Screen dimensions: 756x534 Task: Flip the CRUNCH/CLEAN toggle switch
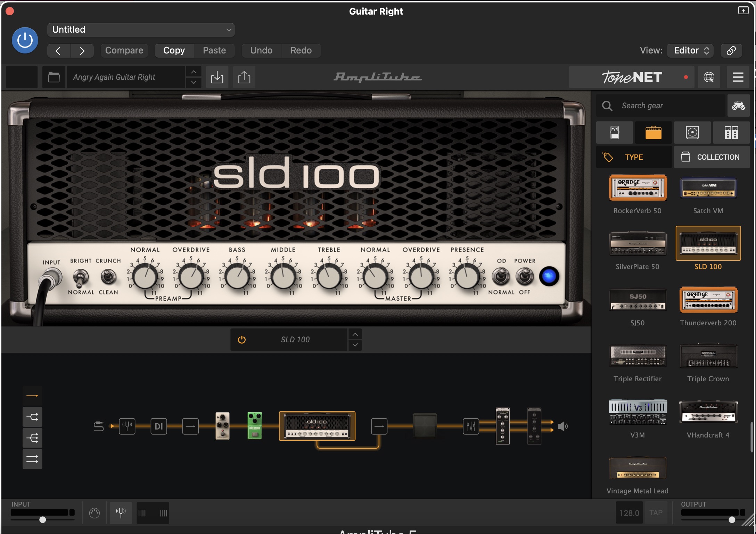[x=108, y=277]
